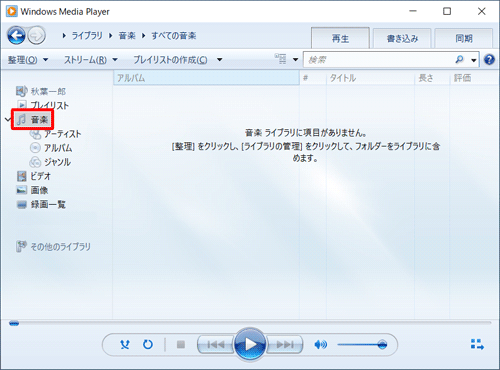
Task: Switch to the 書き込み tab
Action: point(402,39)
